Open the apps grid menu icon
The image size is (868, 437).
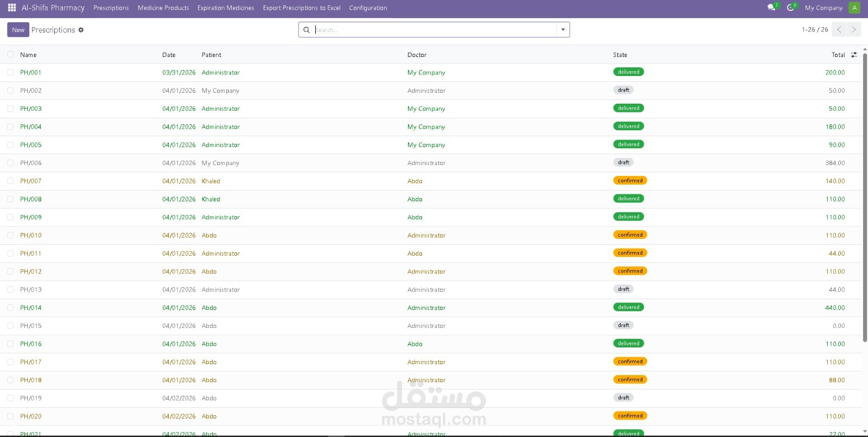click(x=12, y=8)
